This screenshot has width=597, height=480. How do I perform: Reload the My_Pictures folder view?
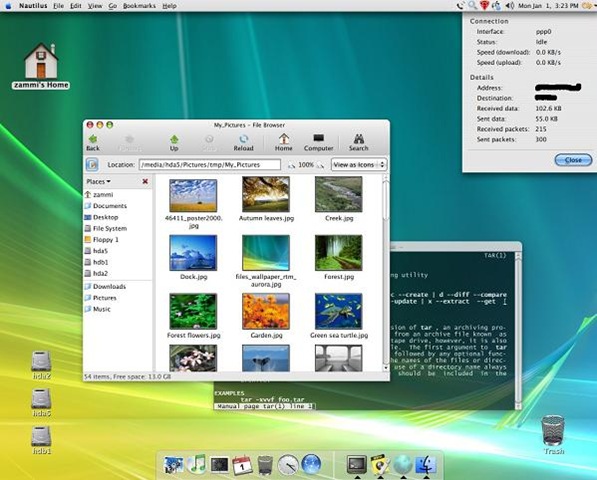point(243,143)
